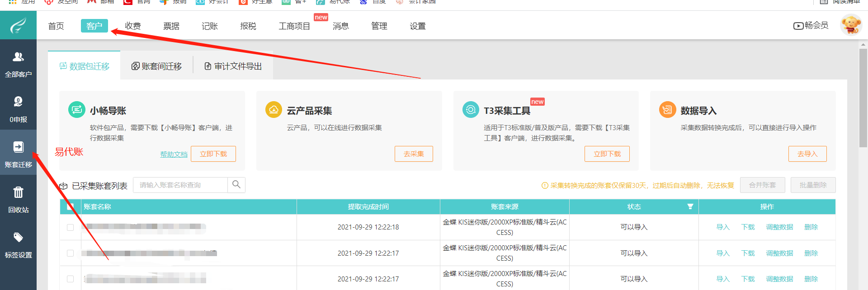Open the 状态 column filter
This screenshot has width=868, height=290.
pyautogui.click(x=690, y=206)
